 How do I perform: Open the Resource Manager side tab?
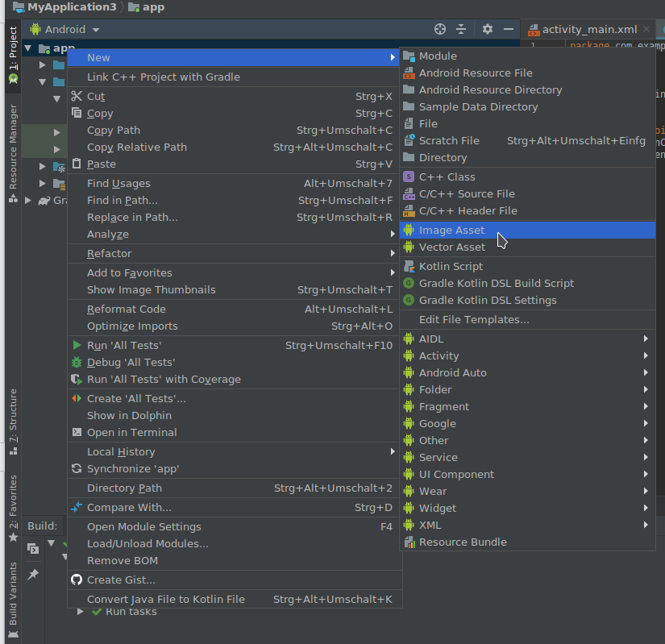pos(13,147)
